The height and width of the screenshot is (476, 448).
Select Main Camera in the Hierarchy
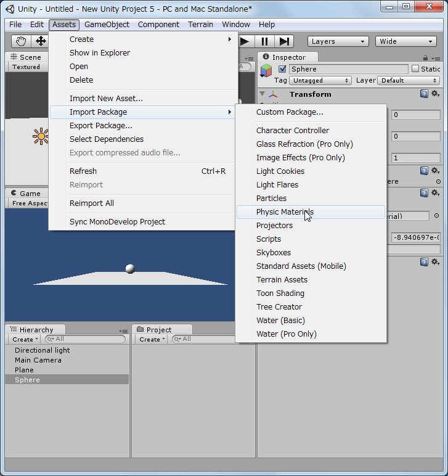pos(38,360)
